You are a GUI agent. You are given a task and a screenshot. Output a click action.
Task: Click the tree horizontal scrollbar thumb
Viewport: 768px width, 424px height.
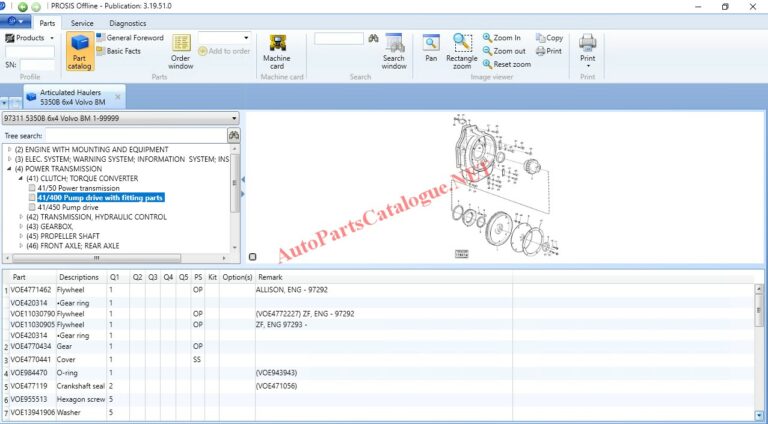point(96,258)
